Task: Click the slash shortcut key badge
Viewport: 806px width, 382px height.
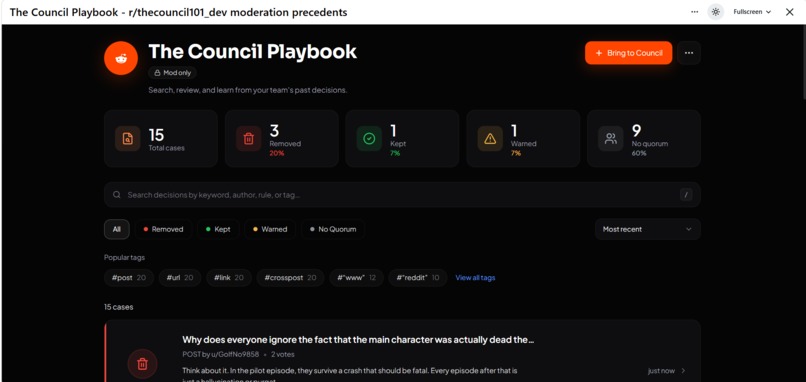Action: click(686, 195)
